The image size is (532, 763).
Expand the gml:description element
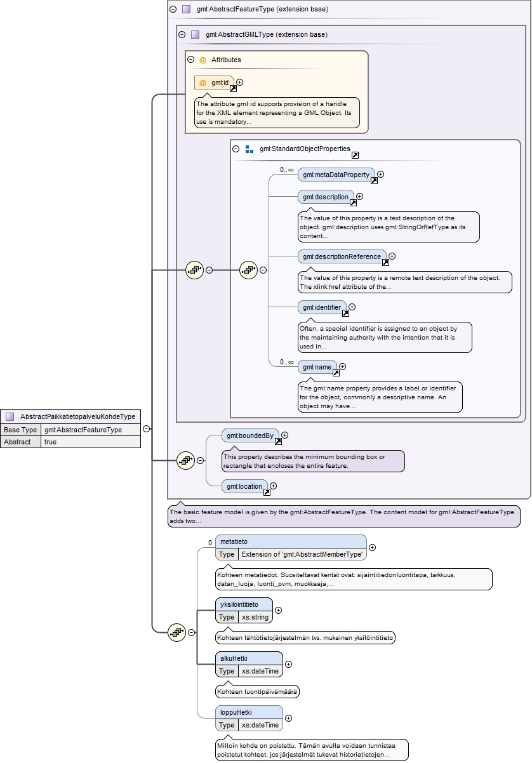(x=360, y=197)
